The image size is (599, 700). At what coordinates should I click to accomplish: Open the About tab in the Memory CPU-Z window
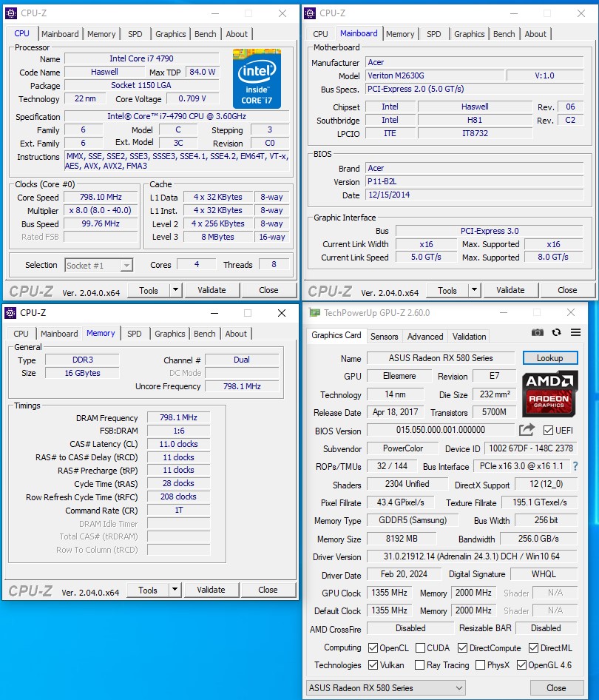[236, 334]
